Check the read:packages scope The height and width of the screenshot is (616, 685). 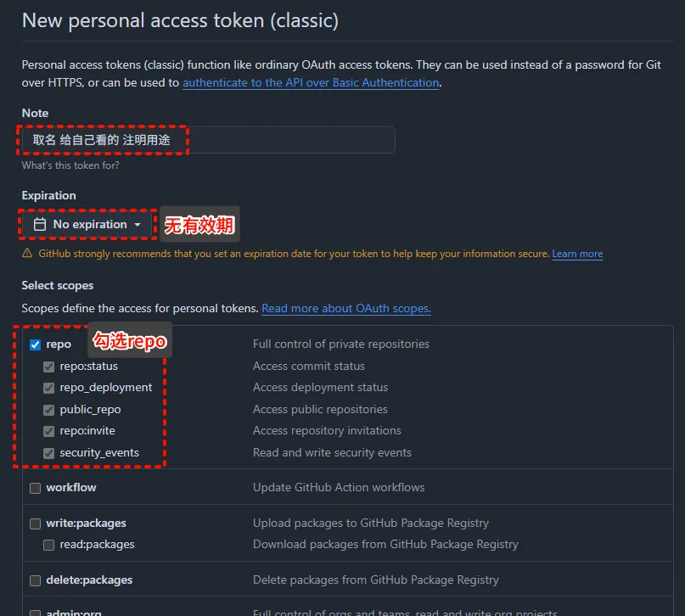pos(49,545)
